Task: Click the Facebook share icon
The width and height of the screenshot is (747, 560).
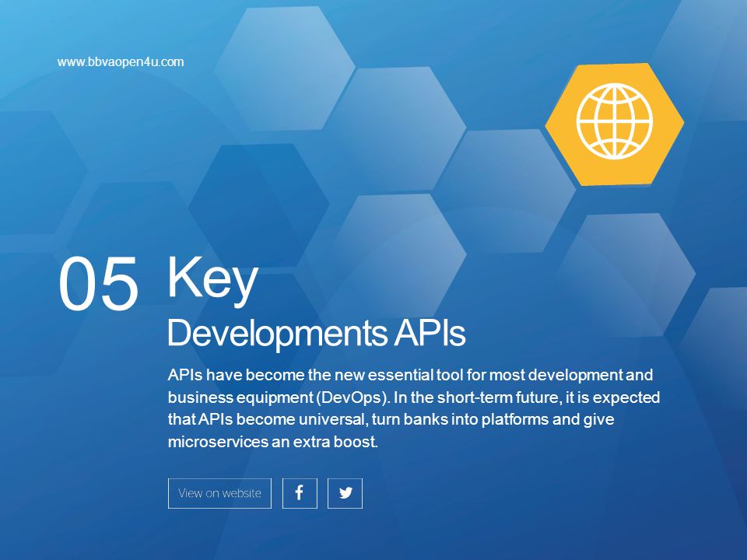Action: coord(300,493)
